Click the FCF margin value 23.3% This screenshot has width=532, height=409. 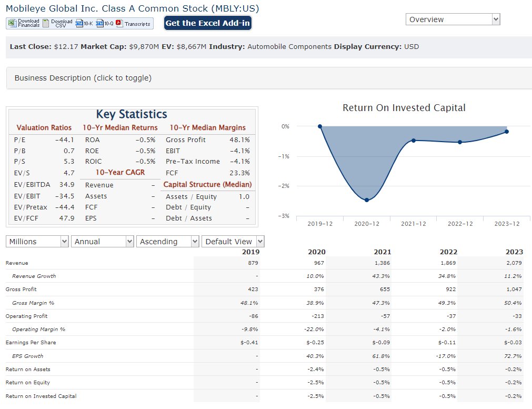(x=240, y=173)
